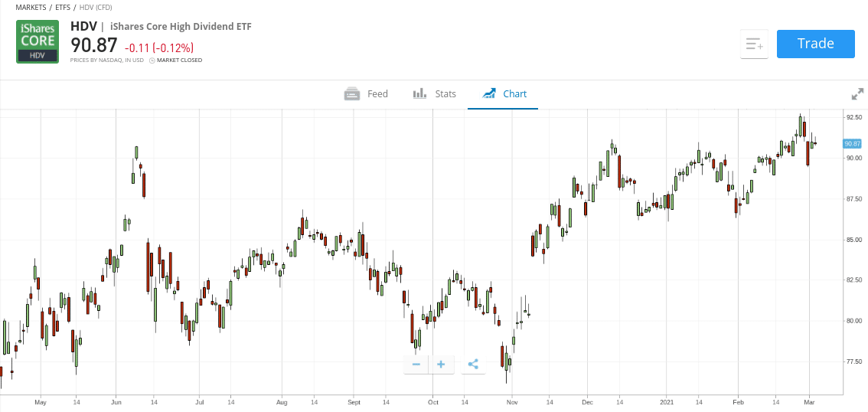Click the 92.50 price axis label

click(853, 117)
